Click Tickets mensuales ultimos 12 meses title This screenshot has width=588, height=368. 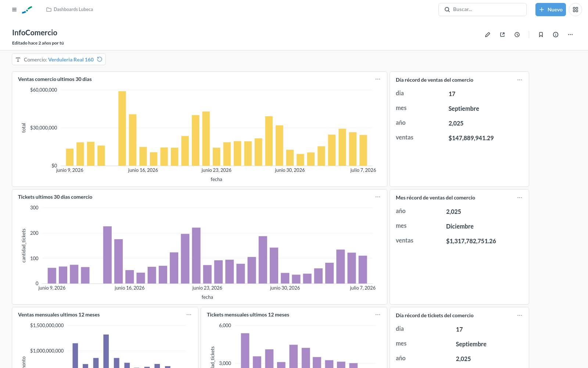pyautogui.click(x=248, y=315)
